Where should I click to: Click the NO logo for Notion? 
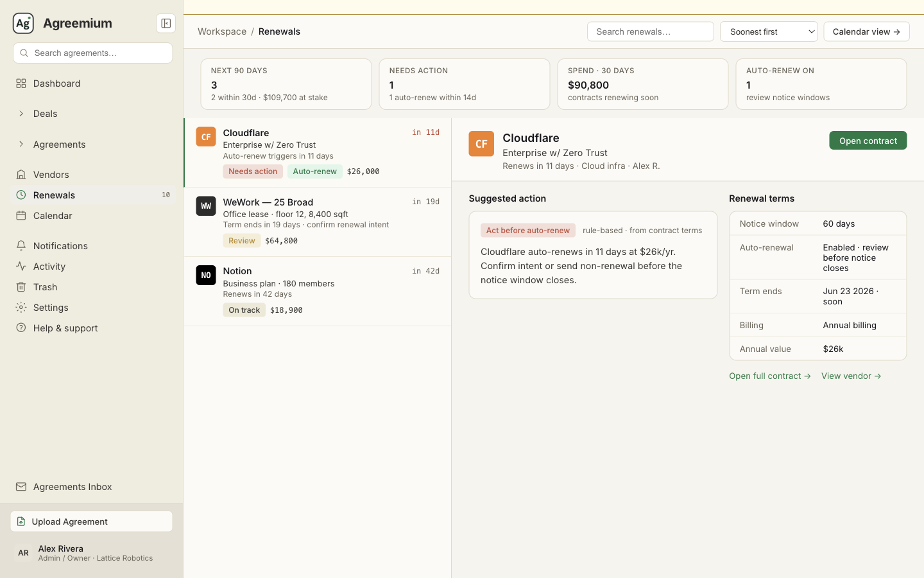(206, 276)
